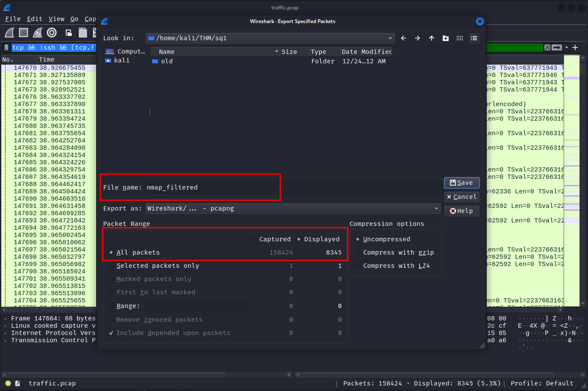Switch file browser to icon grid view
This screenshot has width=588, height=391.
click(x=460, y=38)
